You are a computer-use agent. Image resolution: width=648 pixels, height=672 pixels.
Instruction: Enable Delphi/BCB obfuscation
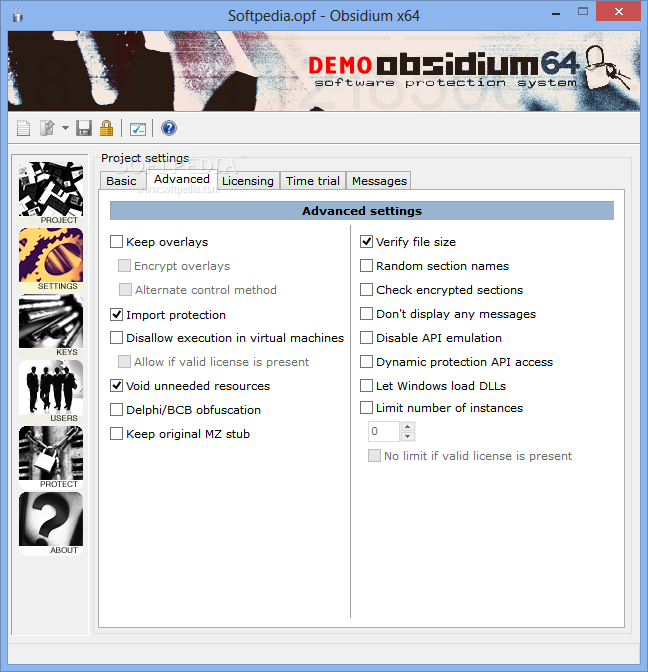(117, 410)
